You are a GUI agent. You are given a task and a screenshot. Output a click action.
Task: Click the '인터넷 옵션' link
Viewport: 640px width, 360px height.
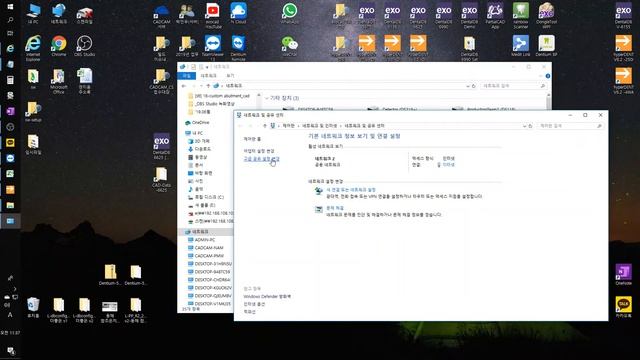click(x=254, y=304)
